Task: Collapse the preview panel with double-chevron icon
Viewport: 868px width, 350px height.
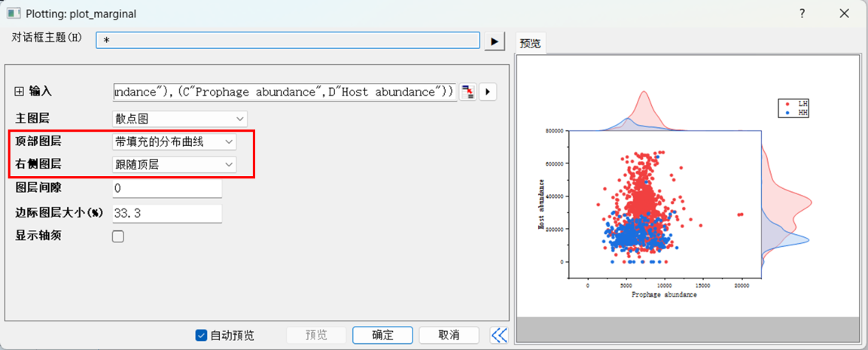Action: pyautogui.click(x=499, y=334)
